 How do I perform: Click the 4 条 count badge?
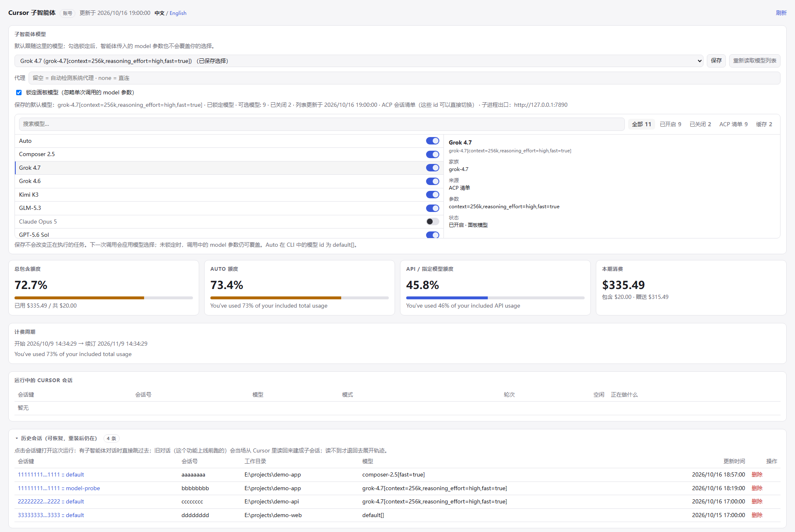click(111, 438)
